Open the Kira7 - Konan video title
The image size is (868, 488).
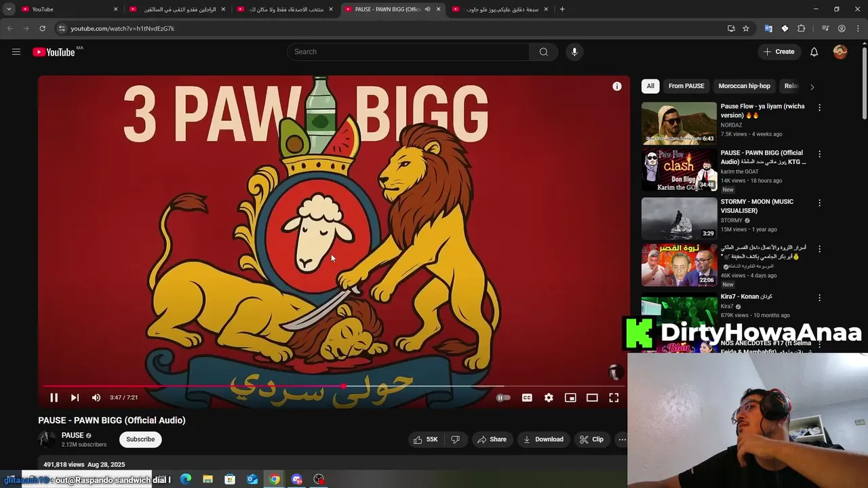[746, 297]
